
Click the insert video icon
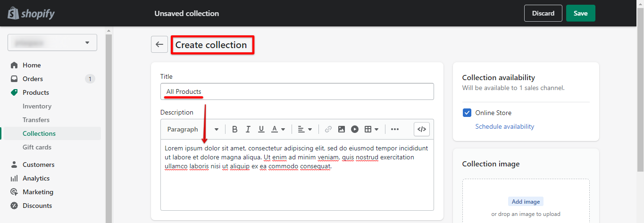(x=355, y=129)
